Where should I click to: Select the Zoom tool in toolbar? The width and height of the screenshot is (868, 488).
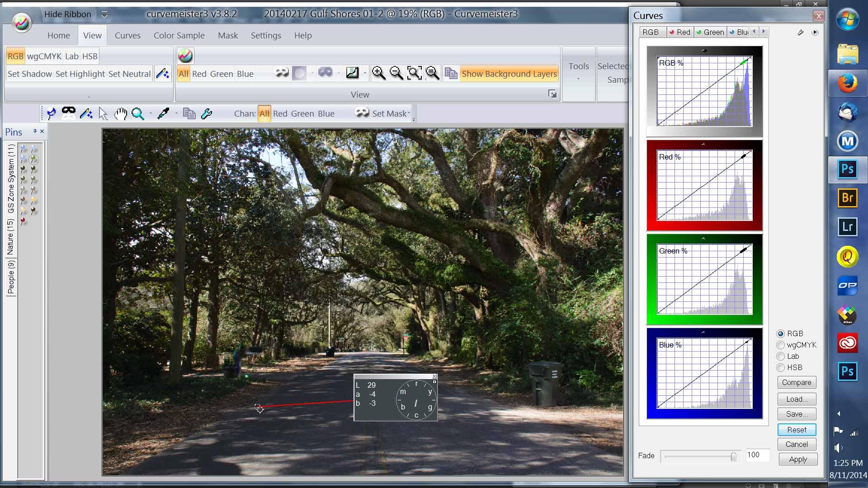[x=138, y=113]
